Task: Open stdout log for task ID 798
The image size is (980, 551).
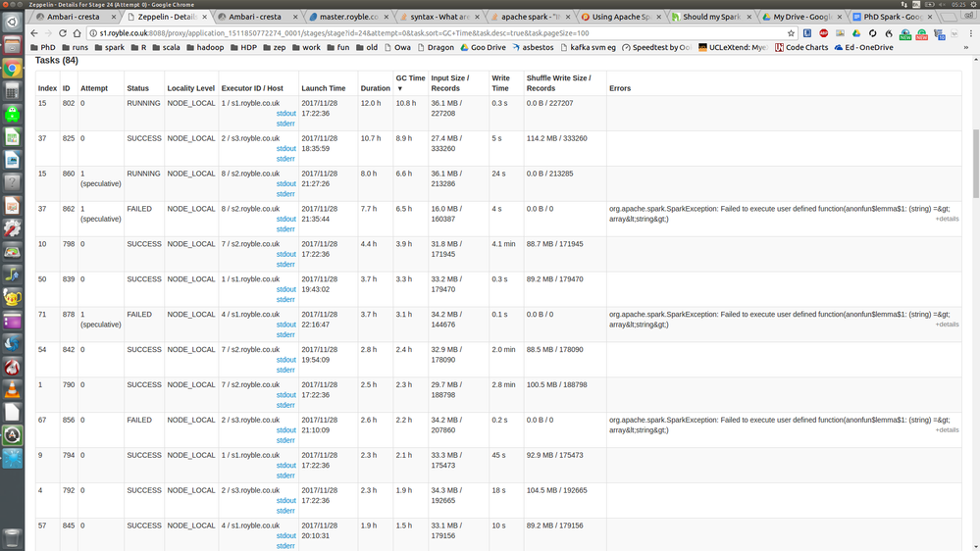Action: [x=285, y=254]
